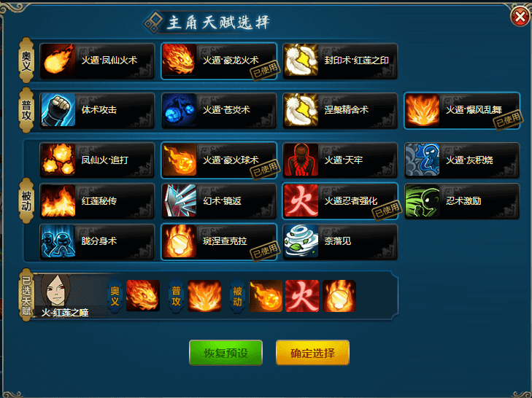Click 恢复预设 green button
532x398 pixels.
click(x=225, y=353)
